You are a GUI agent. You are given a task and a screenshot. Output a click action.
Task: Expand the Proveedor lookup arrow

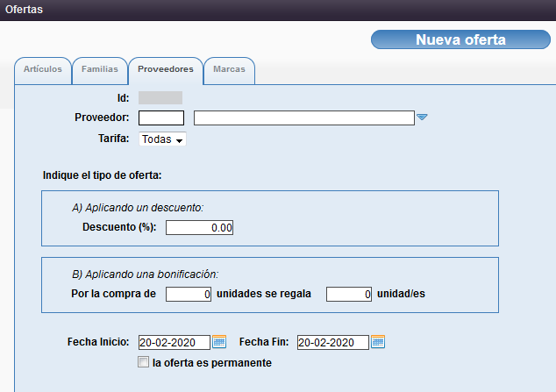[422, 117]
